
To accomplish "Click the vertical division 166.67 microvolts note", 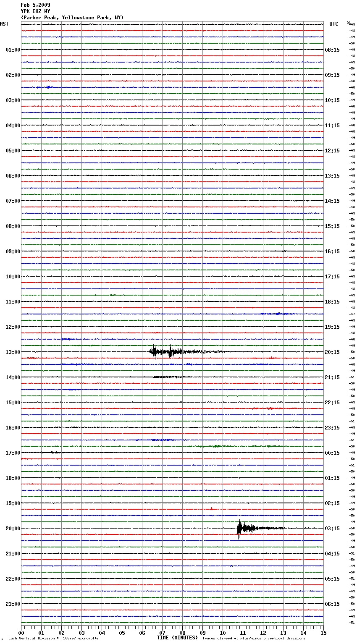I will click(x=53, y=639).
